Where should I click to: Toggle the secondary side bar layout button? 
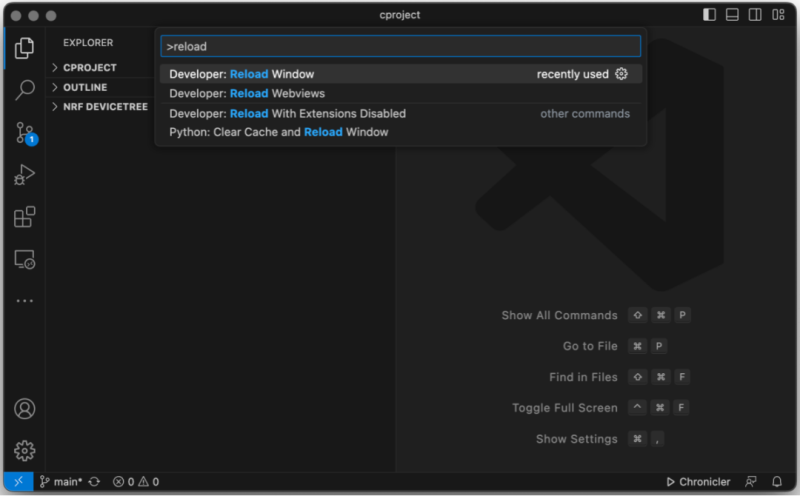coord(755,15)
